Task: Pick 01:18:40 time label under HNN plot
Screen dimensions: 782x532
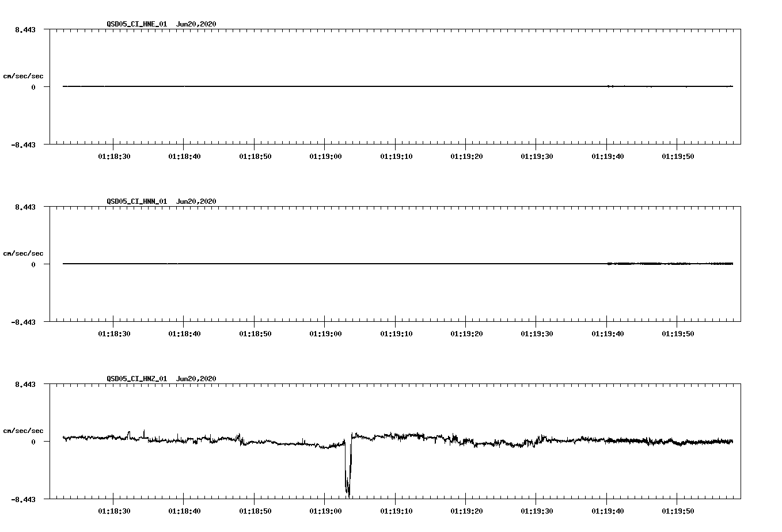Action: [x=184, y=334]
